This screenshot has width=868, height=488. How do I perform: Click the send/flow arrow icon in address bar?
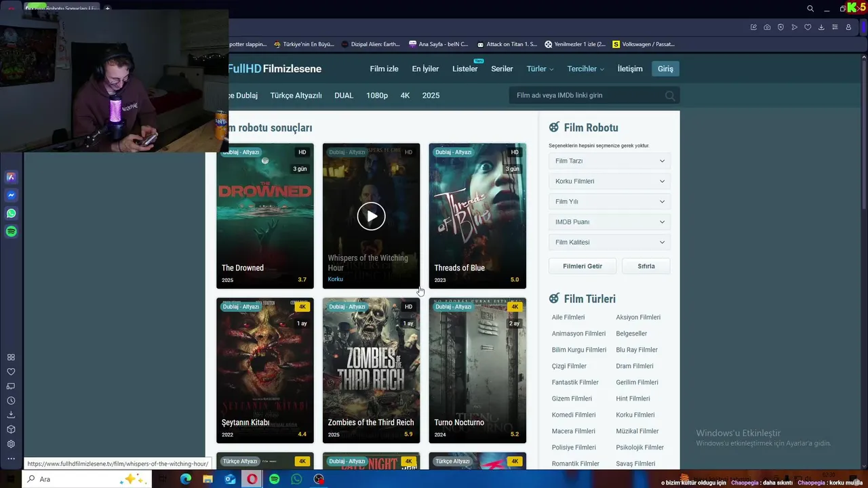coord(794,27)
